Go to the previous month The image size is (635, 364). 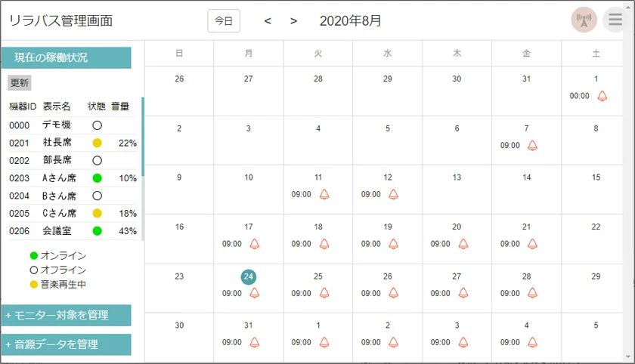pos(268,20)
